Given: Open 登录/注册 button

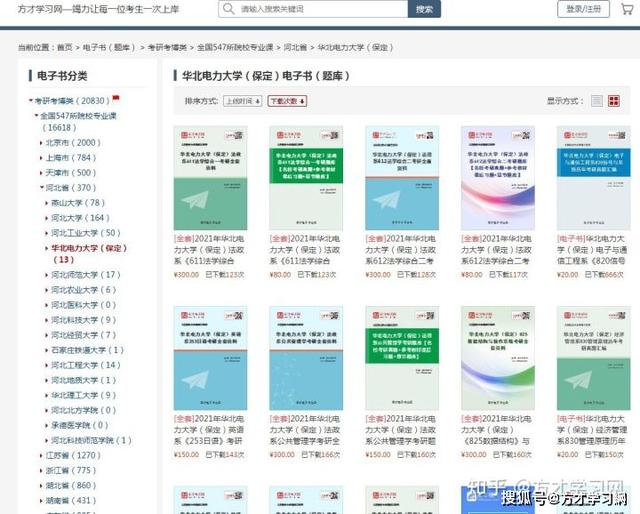Looking at the screenshot, I should (x=583, y=9).
